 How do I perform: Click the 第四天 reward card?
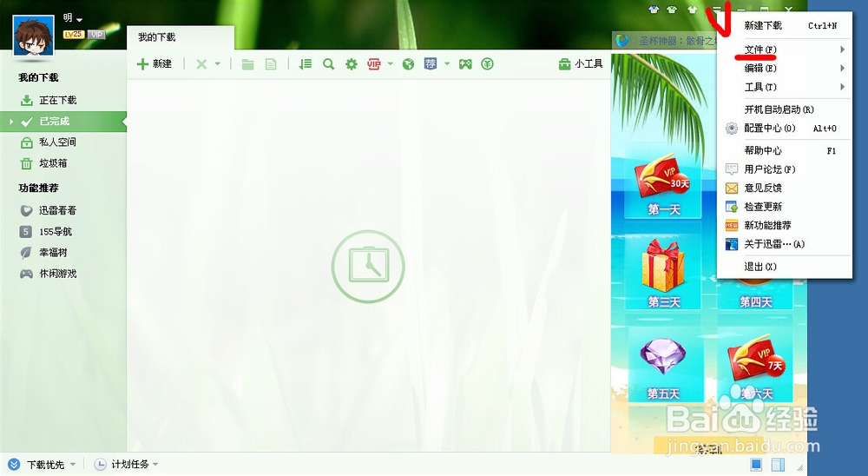coord(756,294)
